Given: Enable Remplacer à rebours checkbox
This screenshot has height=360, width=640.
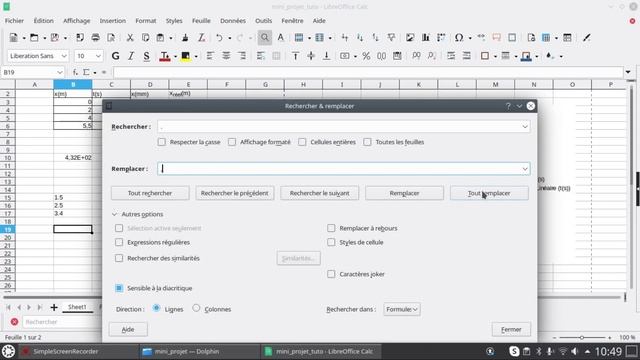Looking at the screenshot, I should pyautogui.click(x=331, y=228).
